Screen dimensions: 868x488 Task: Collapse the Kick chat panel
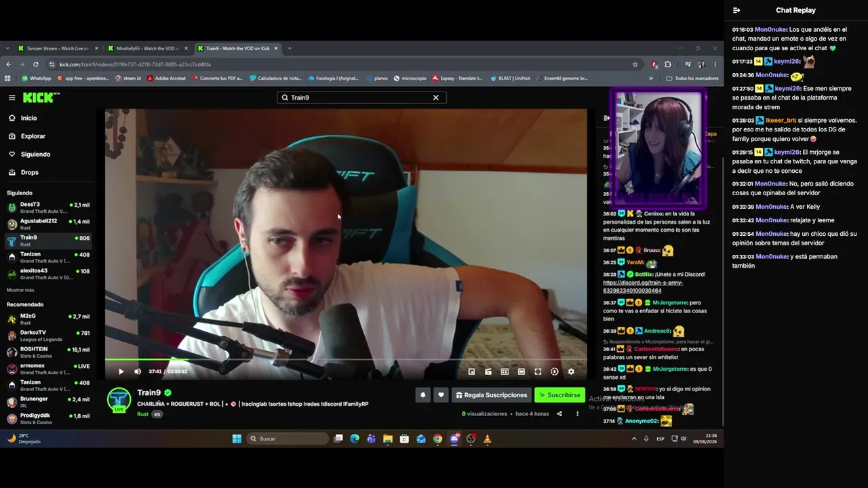[x=607, y=118]
